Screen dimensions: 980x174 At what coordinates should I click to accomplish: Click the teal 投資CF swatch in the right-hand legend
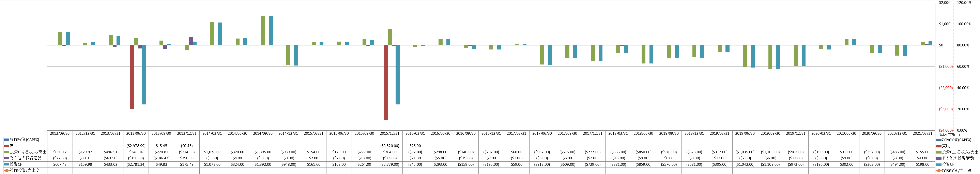pos(939,164)
